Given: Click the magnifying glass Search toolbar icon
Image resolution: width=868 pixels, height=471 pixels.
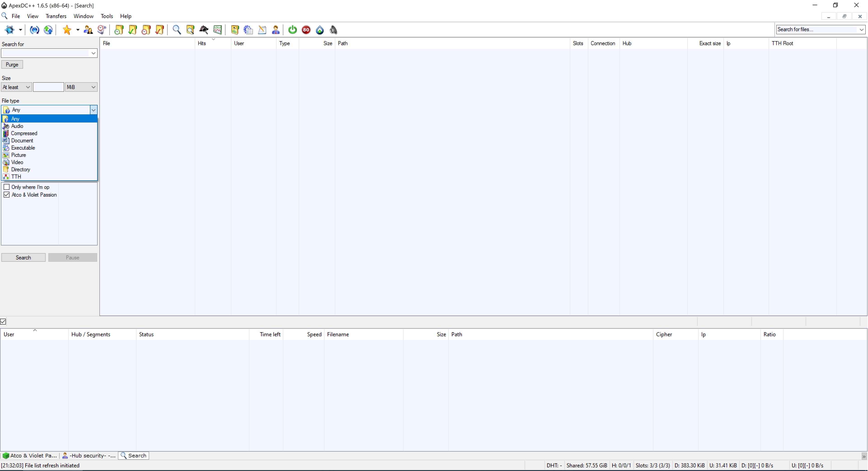Looking at the screenshot, I should 177,30.
